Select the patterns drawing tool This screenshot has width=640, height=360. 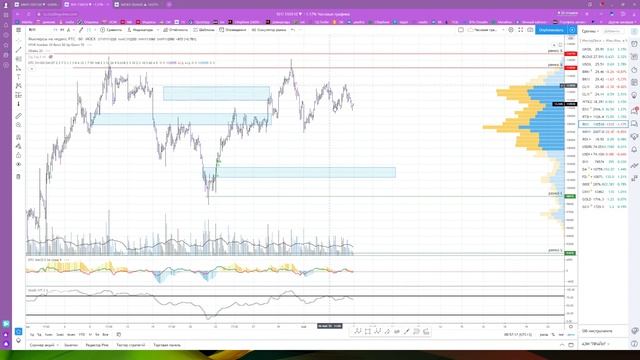tap(18, 86)
